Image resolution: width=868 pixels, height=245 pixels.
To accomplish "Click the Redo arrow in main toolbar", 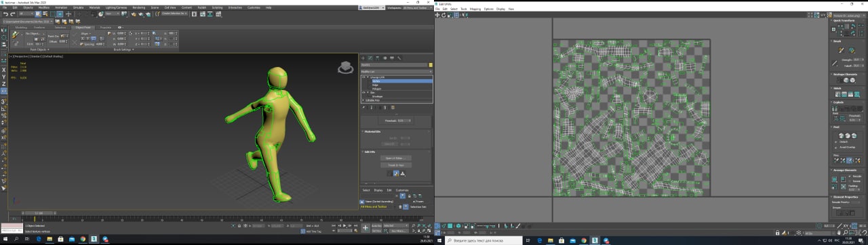I will click(x=13, y=14).
